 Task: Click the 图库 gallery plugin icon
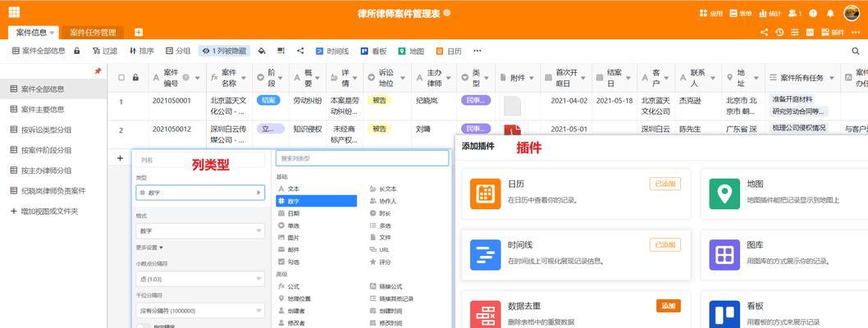[724, 254]
